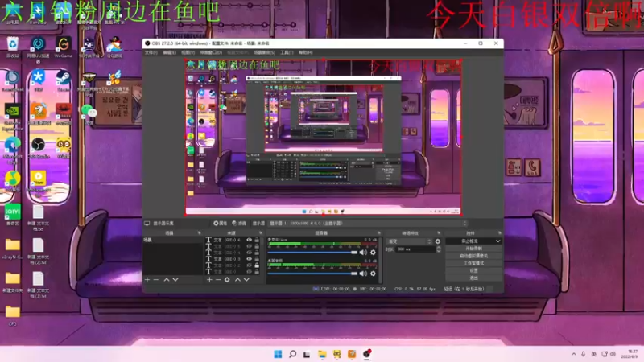Expand the 停止推流 streaming button dropdown arrow
This screenshot has height=362, width=644.
click(497, 241)
